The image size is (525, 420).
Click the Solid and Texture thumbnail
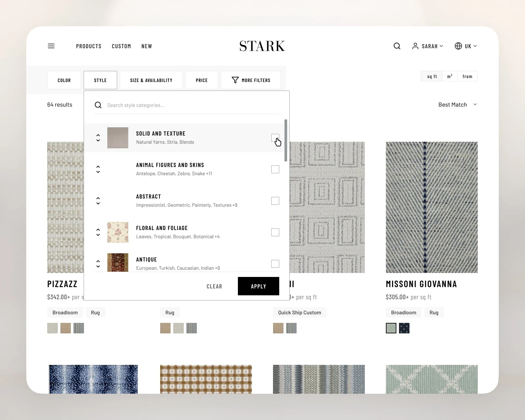point(118,138)
